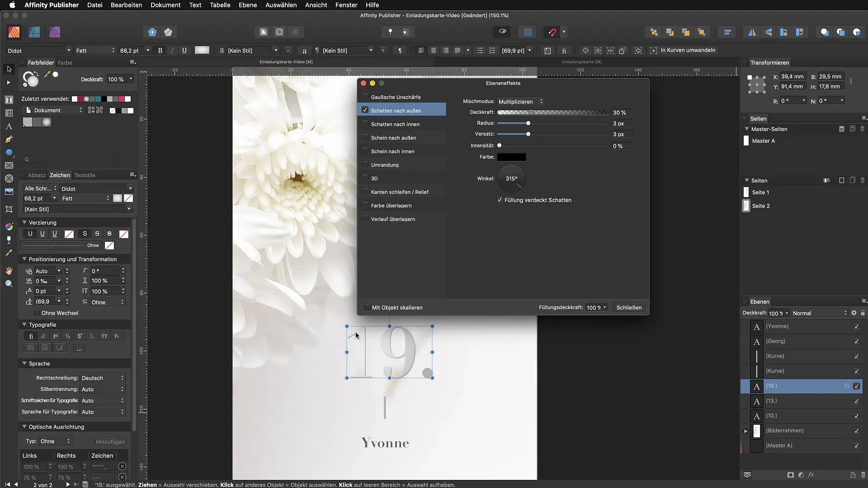Viewport: 868px width, 488px height.
Task: Select the Seite 1 page
Action: [x=760, y=192]
